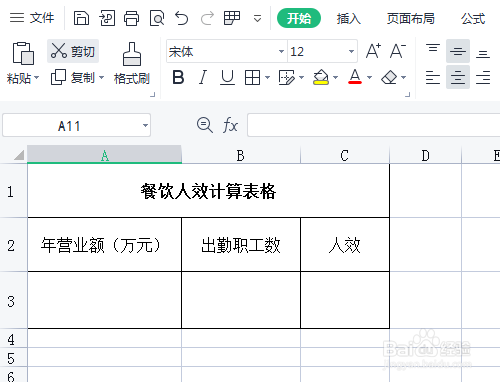
Task: Click the 复制 copy button
Action: pyautogui.click(x=73, y=78)
